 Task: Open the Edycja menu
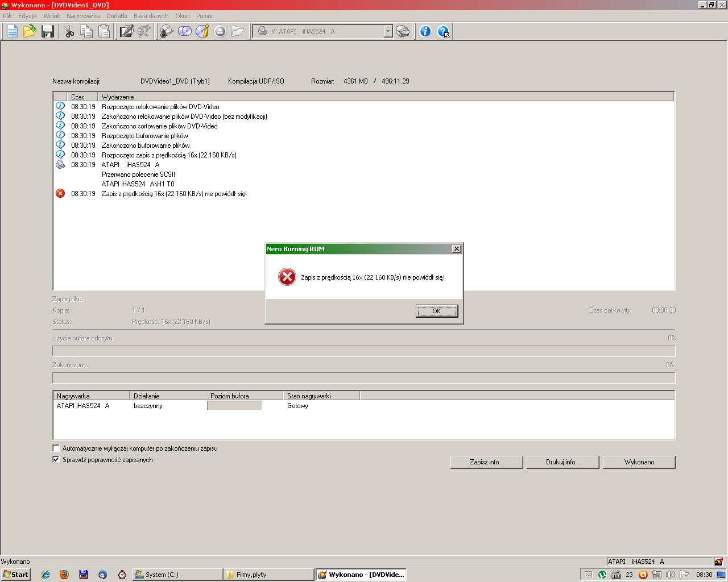point(27,16)
